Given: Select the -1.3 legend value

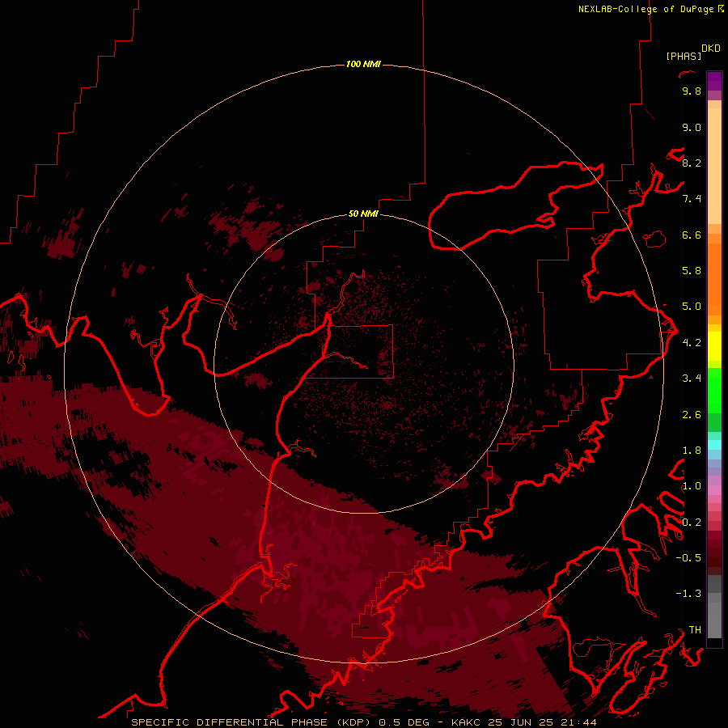Looking at the screenshot, I should pyautogui.click(x=688, y=594).
